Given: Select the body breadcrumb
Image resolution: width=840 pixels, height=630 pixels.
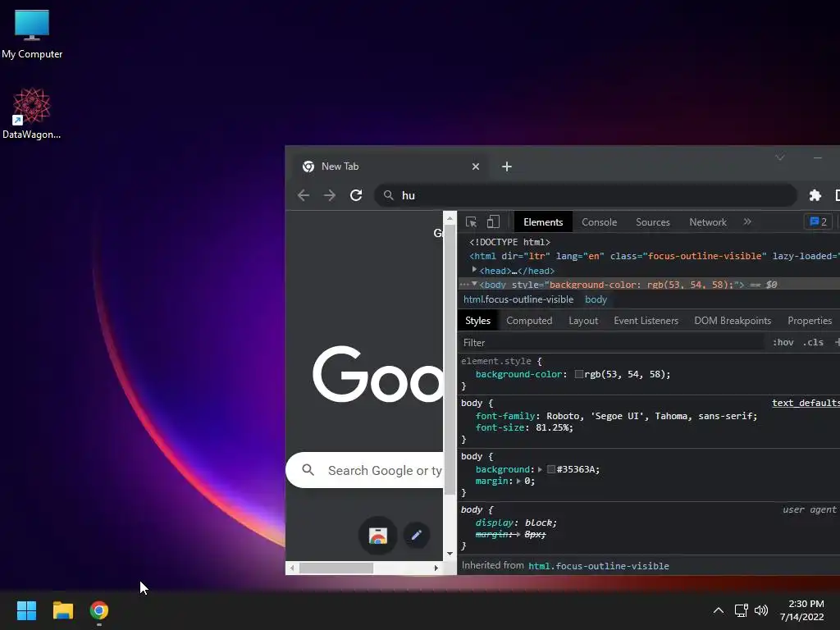Looking at the screenshot, I should pyautogui.click(x=596, y=299).
